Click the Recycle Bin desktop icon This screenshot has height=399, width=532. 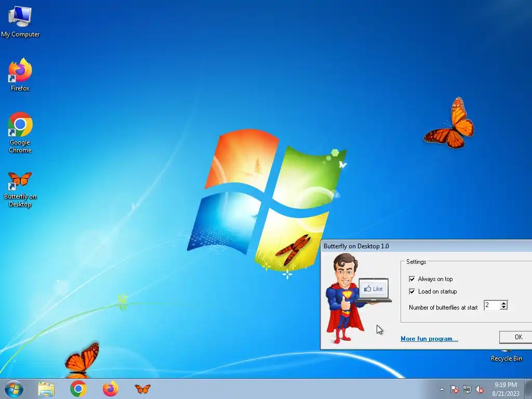click(x=506, y=356)
